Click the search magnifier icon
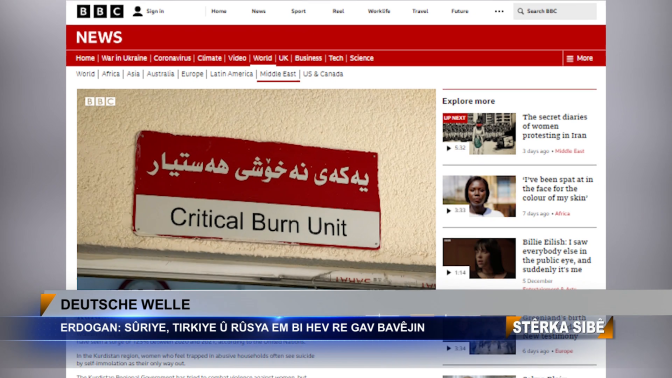672x378 pixels. click(x=520, y=11)
